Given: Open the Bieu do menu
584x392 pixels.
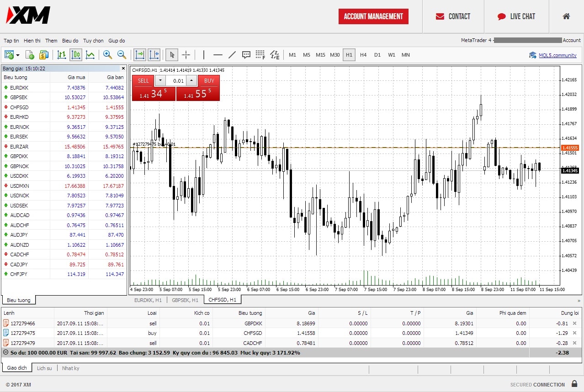Looking at the screenshot, I should (x=70, y=41).
